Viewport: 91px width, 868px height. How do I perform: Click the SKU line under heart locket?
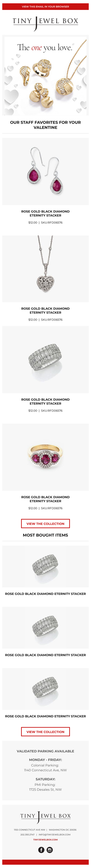pyautogui.click(x=45, y=319)
